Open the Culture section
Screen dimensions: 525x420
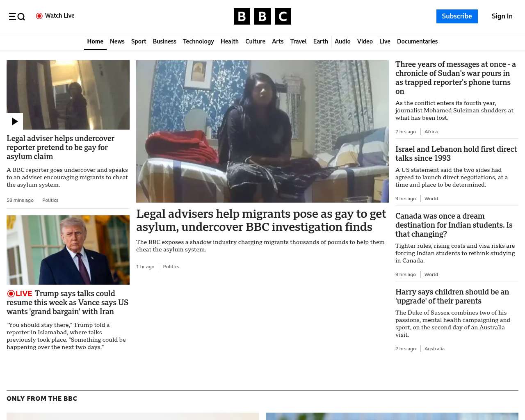(x=255, y=41)
